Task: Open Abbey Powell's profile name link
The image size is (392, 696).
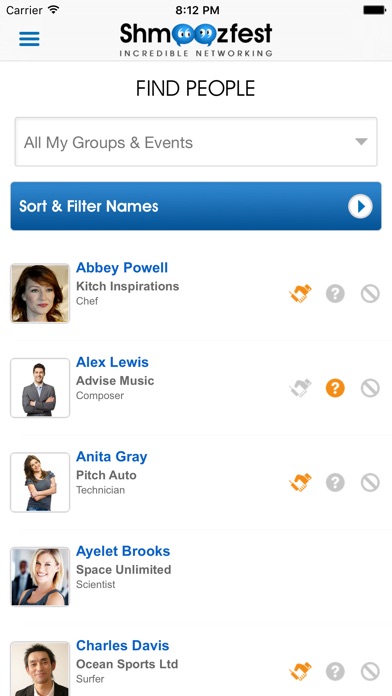Action: pyautogui.click(x=122, y=268)
